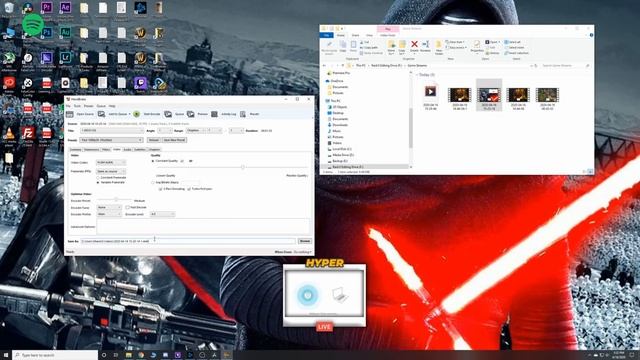The width and height of the screenshot is (640, 360).
Task: Open the Twitch desktop icon
Action: pos(140,83)
